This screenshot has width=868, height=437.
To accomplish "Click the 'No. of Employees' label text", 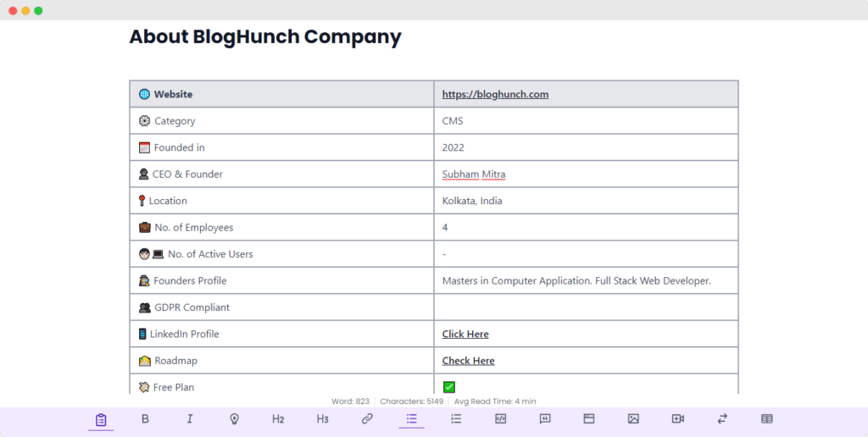I will [194, 227].
